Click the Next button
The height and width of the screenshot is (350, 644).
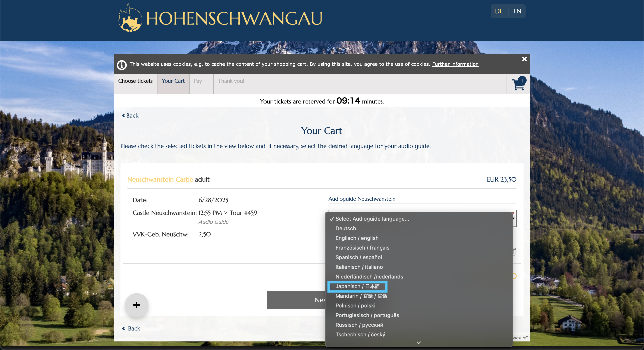click(x=296, y=300)
